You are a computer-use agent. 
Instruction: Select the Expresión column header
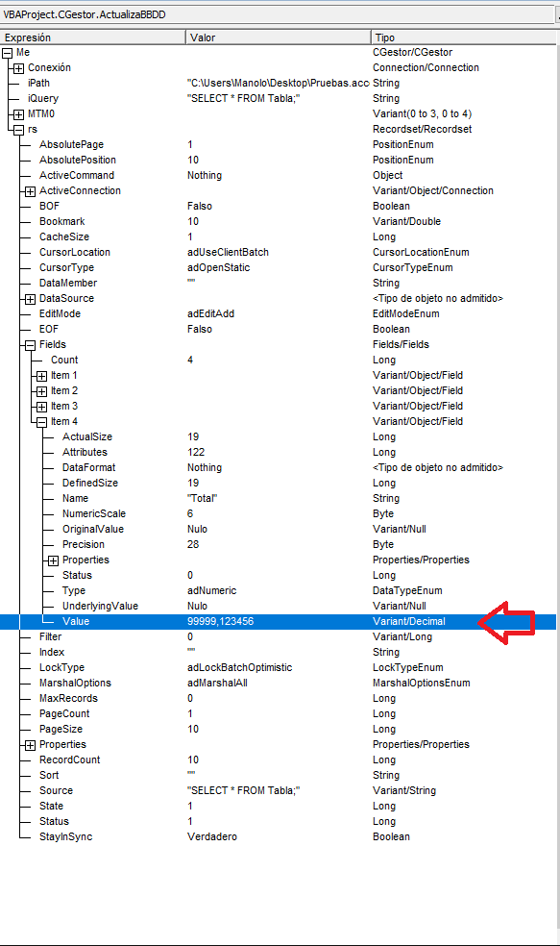(x=93, y=37)
